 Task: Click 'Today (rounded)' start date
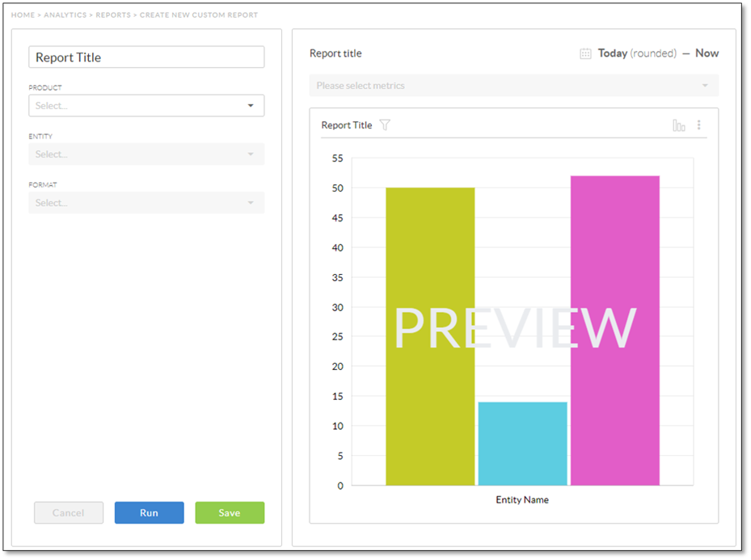[637, 53]
